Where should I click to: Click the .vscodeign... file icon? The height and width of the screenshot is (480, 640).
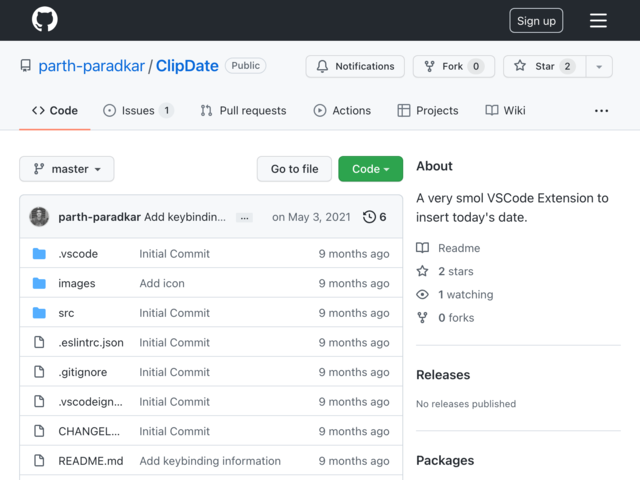[x=39, y=401]
